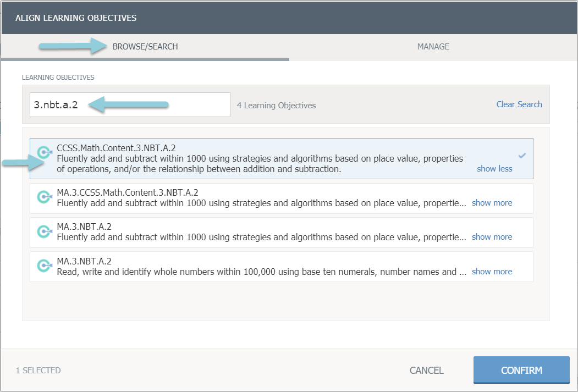The height and width of the screenshot is (392, 578).
Task: Click target icon beside CCSS.Math.Content.3.NBT.A.2 objective
Action: click(44, 152)
